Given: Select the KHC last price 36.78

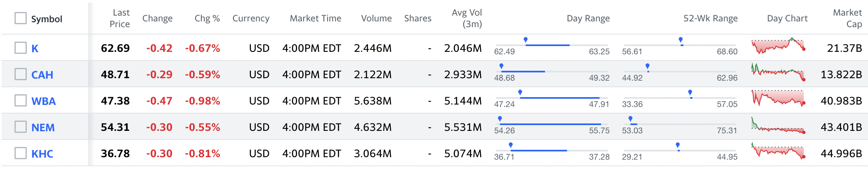Looking at the screenshot, I should click(x=116, y=153).
